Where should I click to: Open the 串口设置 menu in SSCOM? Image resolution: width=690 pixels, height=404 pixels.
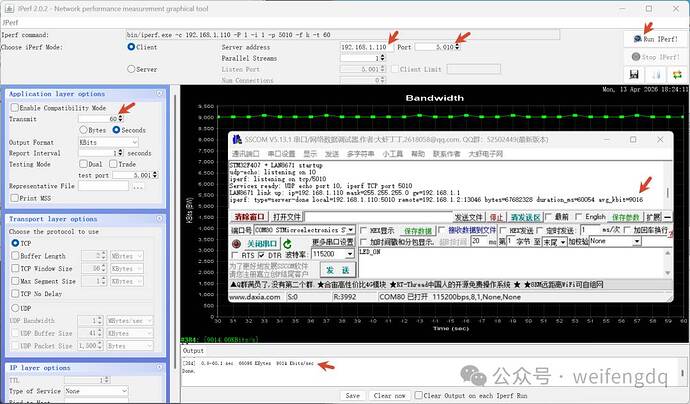pyautogui.click(x=281, y=154)
